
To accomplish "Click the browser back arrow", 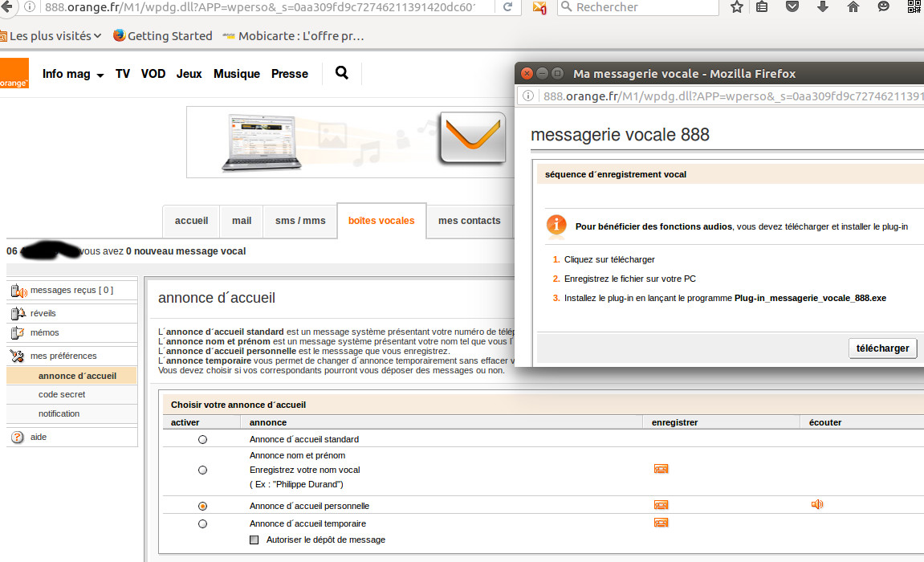I will pyautogui.click(x=6, y=7).
